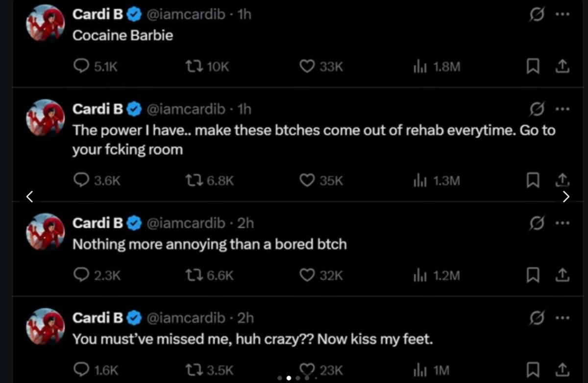The width and height of the screenshot is (588, 383).
Task: Open @iamcardib handle on first tweet
Action: [x=186, y=15]
